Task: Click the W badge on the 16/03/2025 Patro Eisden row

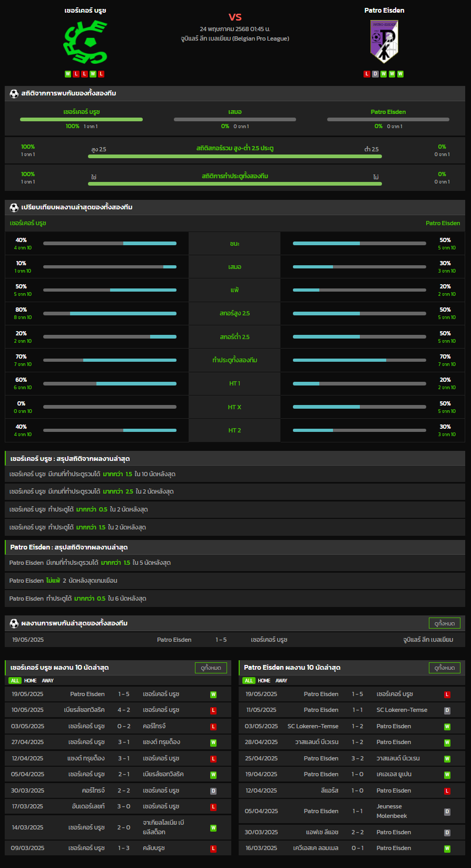Action: 447,848
